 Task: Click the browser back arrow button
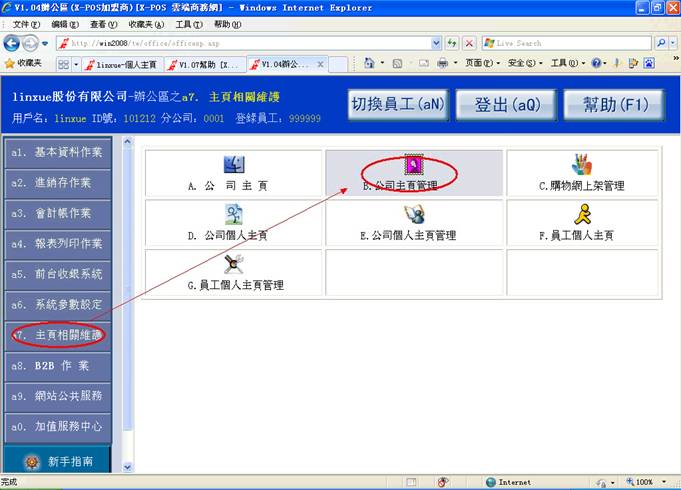(x=13, y=44)
